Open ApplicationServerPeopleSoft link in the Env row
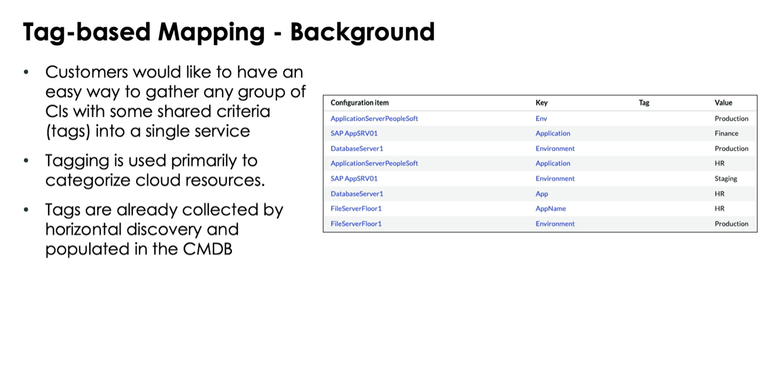 point(374,118)
